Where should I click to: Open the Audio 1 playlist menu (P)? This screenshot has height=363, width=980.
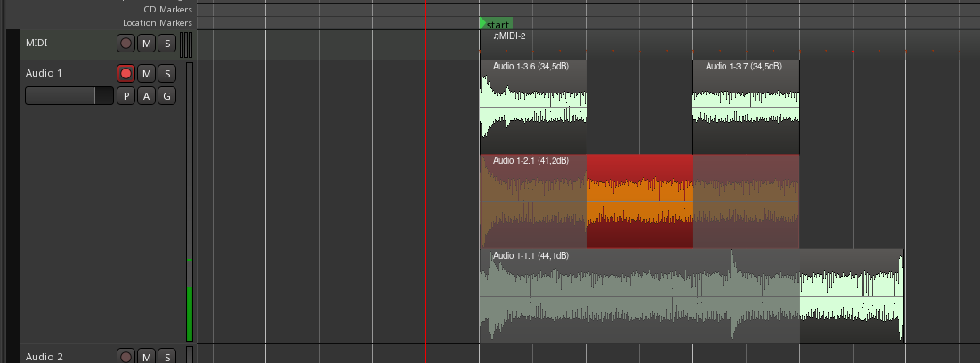pos(126,96)
